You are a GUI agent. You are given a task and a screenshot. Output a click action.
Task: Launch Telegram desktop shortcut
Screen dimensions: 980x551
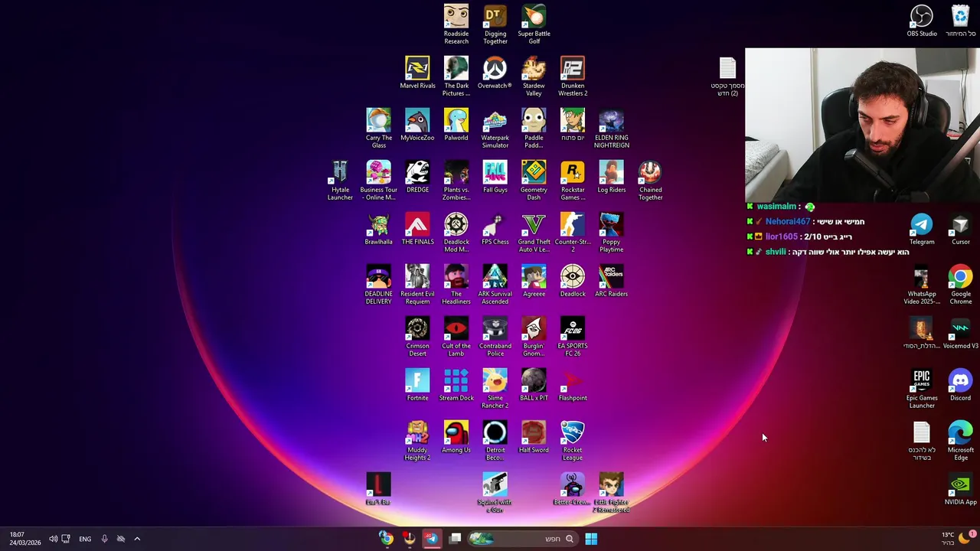pos(922,229)
